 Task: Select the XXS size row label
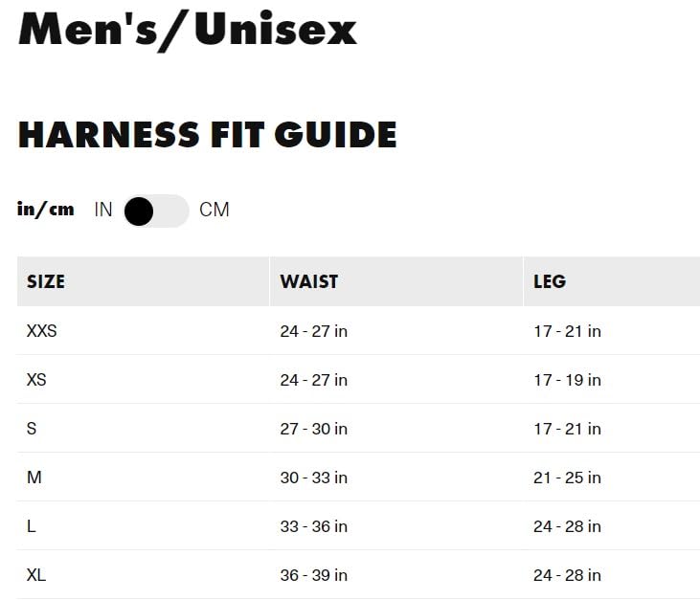tap(42, 331)
